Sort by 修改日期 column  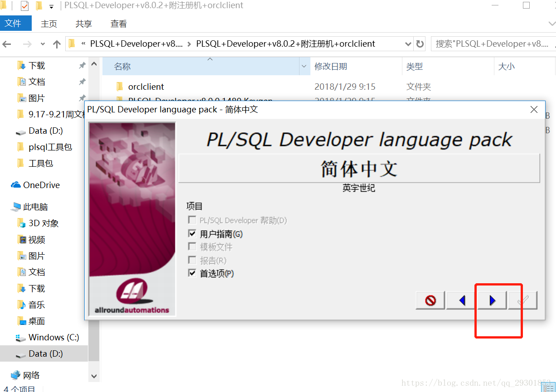pos(331,67)
